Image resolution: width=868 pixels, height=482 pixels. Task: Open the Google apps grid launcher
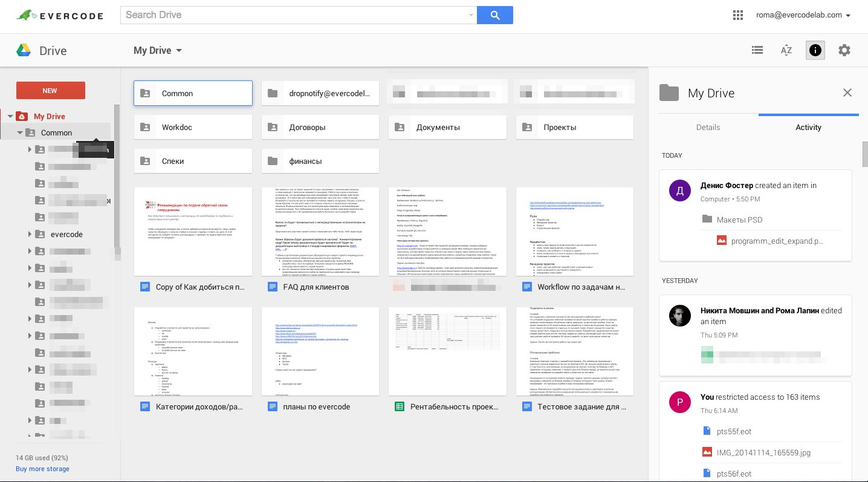pos(737,15)
